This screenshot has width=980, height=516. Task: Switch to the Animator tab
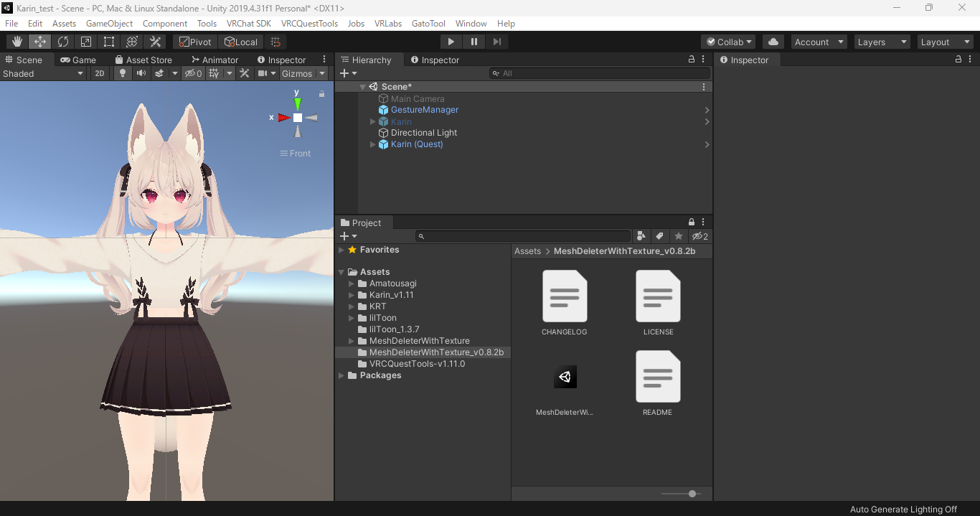pos(215,60)
